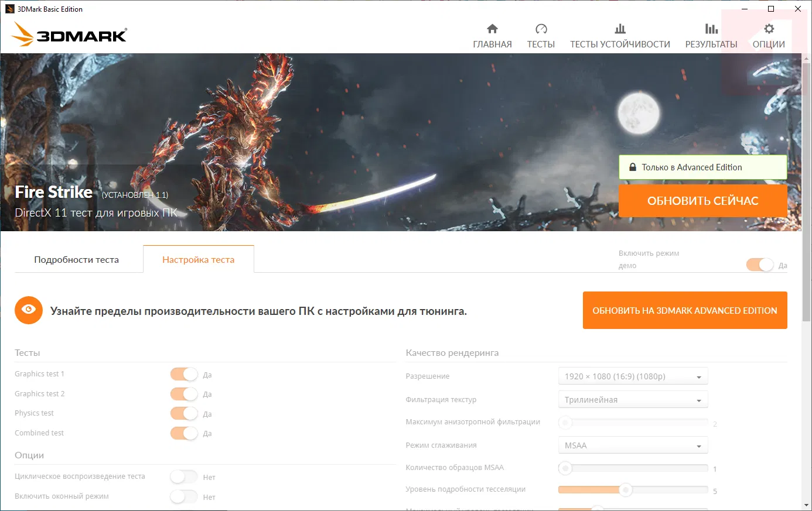Turn off Graphics test 2 switch
The width and height of the screenshot is (812, 511).
(184, 394)
